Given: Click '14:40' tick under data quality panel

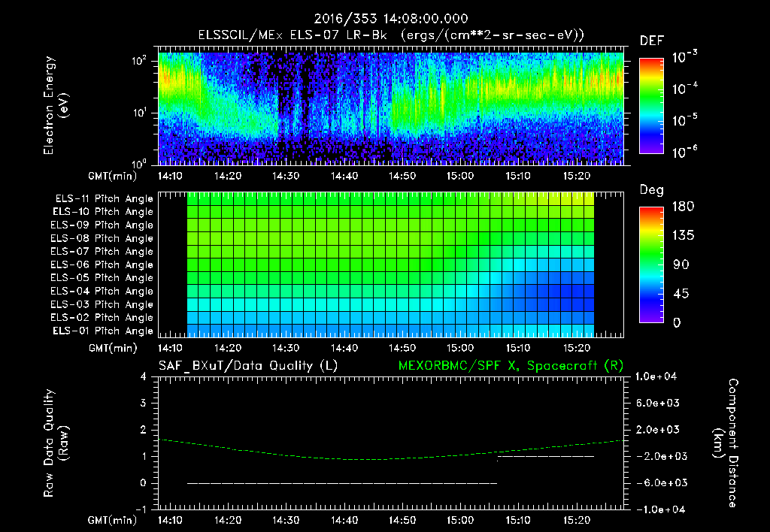Looking at the screenshot, I should [344, 520].
